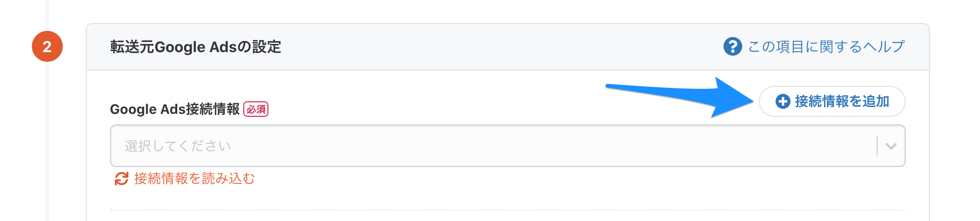Click the 転送元Google Adsの設定 section title
The width and height of the screenshot is (980, 221).
(x=196, y=47)
